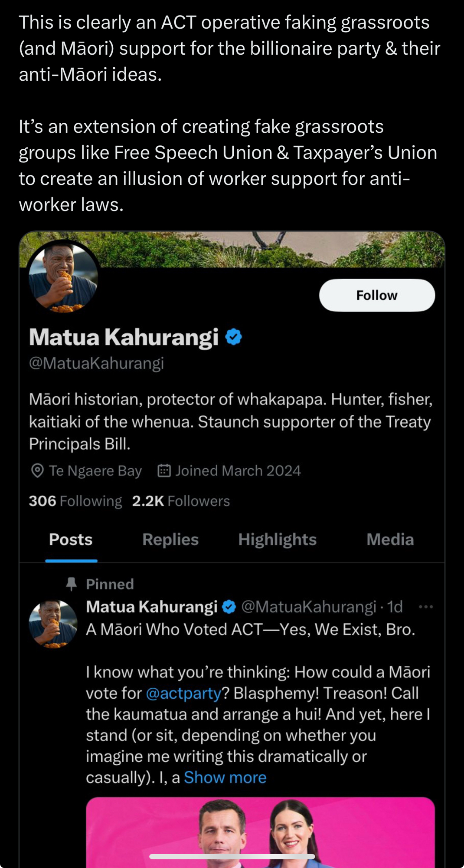This screenshot has width=464, height=868.
Task: Switch to the Replies tab
Action: (170, 539)
